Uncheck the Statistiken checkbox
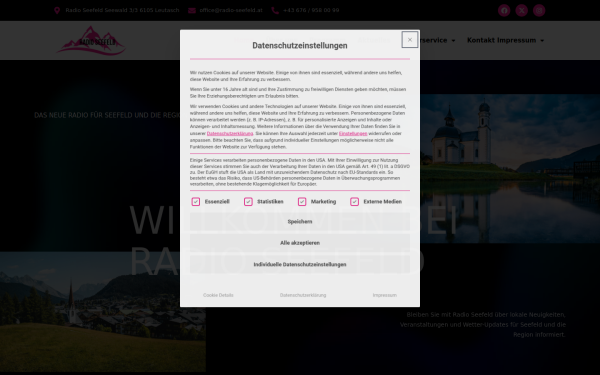 coord(248,202)
